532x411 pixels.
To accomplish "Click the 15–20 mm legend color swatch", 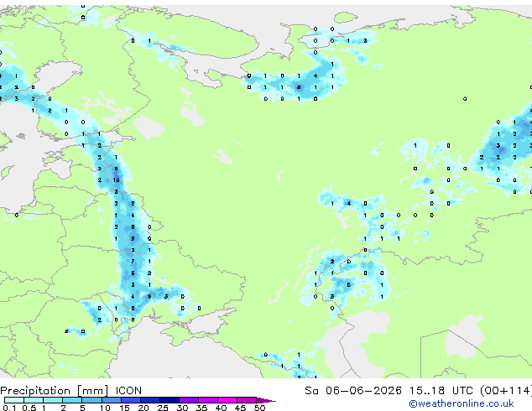I will [131, 400].
